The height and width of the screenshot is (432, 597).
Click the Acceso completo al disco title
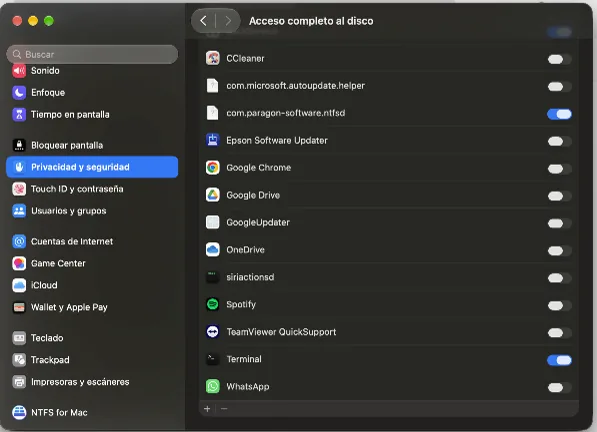point(311,21)
